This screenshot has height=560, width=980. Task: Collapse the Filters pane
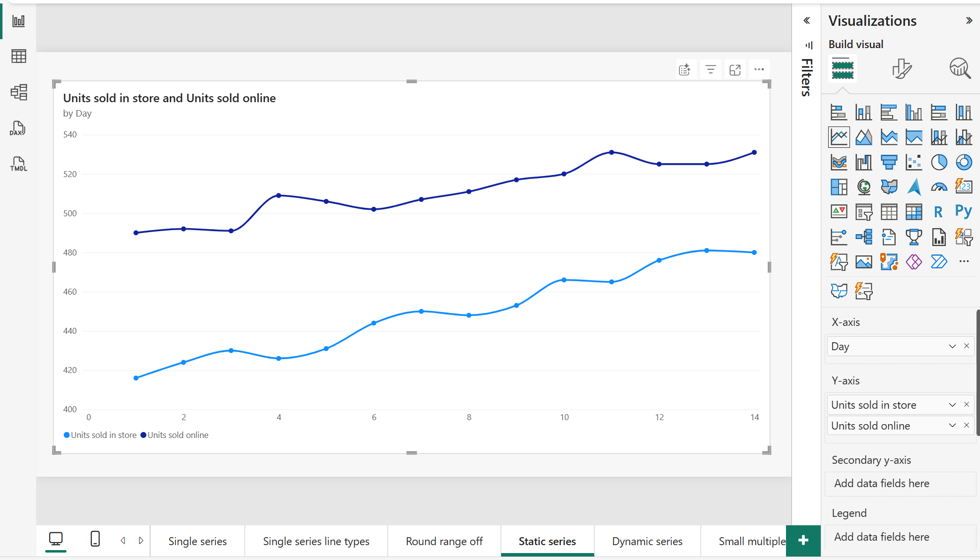807,20
